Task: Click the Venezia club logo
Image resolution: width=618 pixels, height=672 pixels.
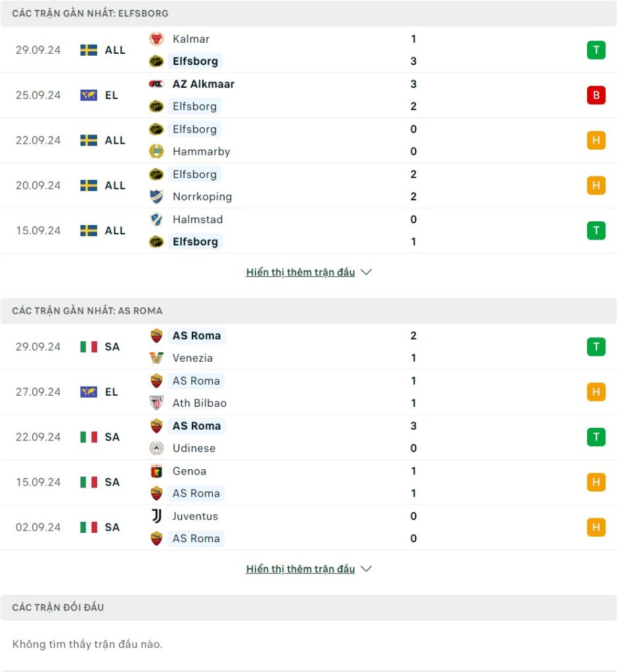Action: (x=156, y=358)
